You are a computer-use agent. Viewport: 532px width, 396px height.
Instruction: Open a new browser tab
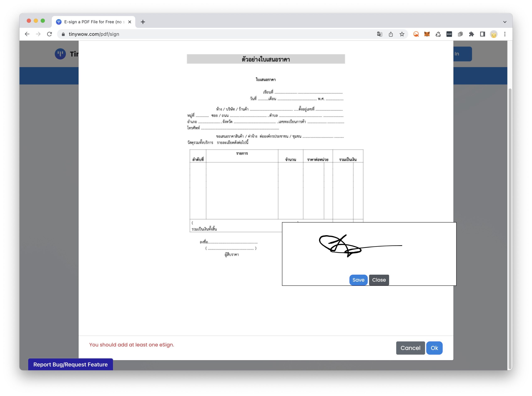pos(143,22)
